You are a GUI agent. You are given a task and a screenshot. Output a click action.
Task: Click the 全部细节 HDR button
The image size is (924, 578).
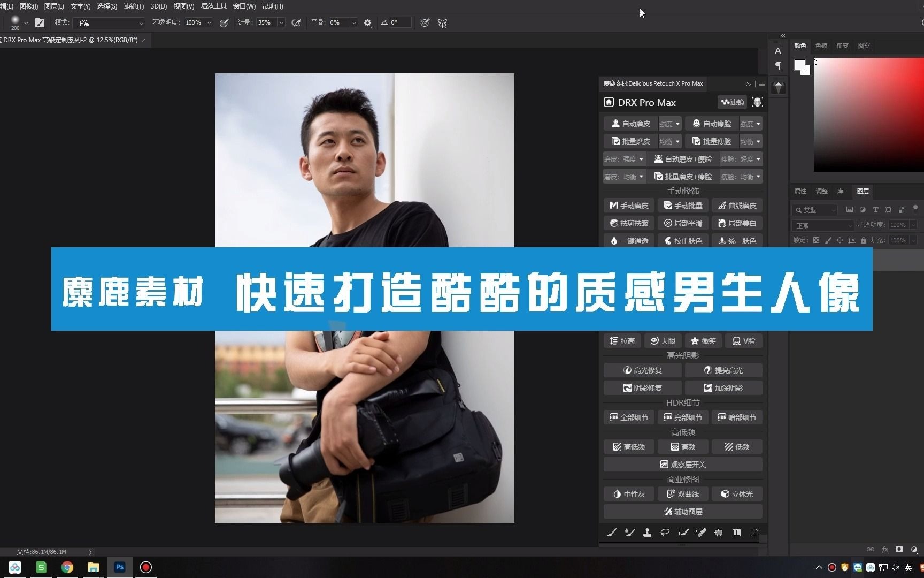pyautogui.click(x=628, y=417)
